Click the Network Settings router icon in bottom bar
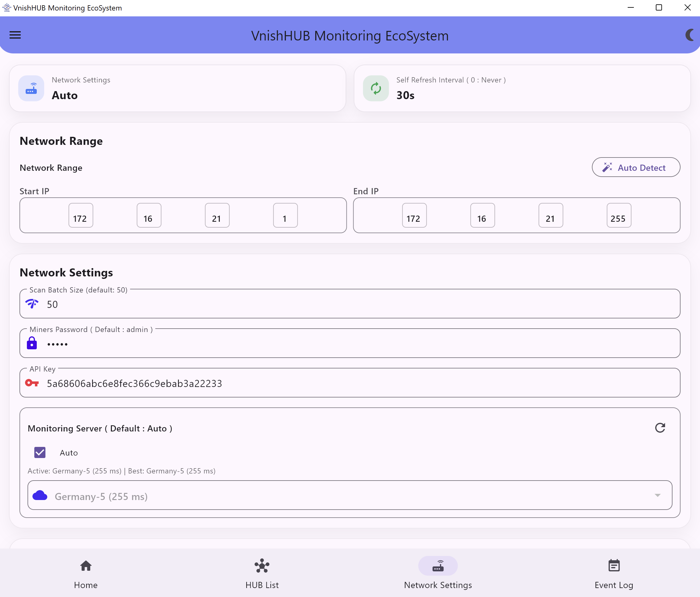The width and height of the screenshot is (700, 597). 438,565
